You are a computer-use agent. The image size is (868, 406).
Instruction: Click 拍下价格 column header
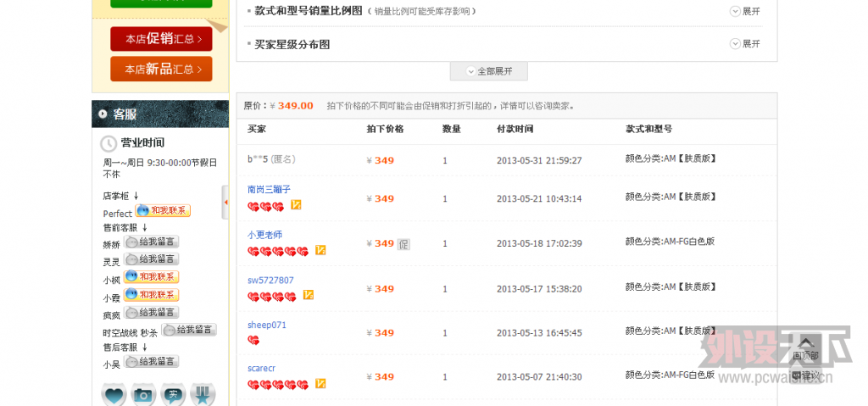click(x=386, y=129)
